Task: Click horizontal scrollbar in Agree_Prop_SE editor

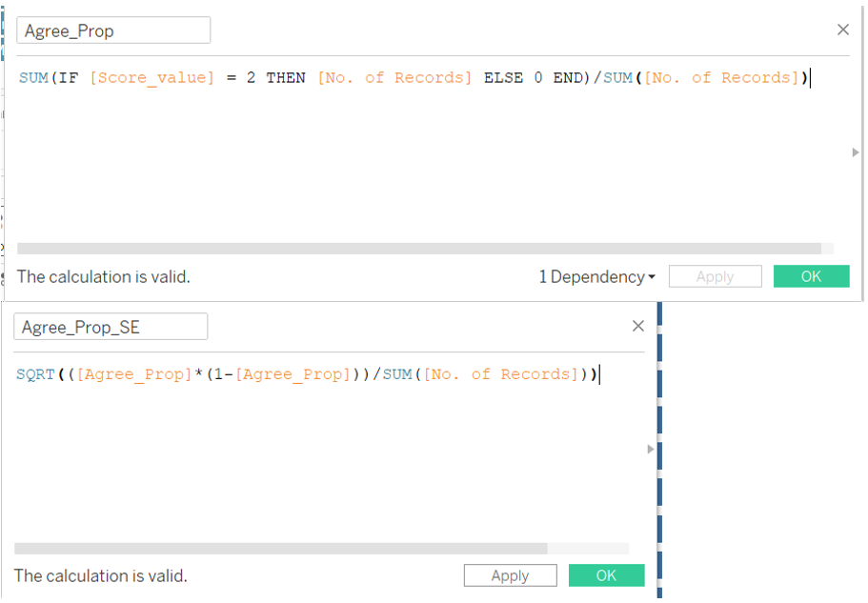Action: (281, 549)
